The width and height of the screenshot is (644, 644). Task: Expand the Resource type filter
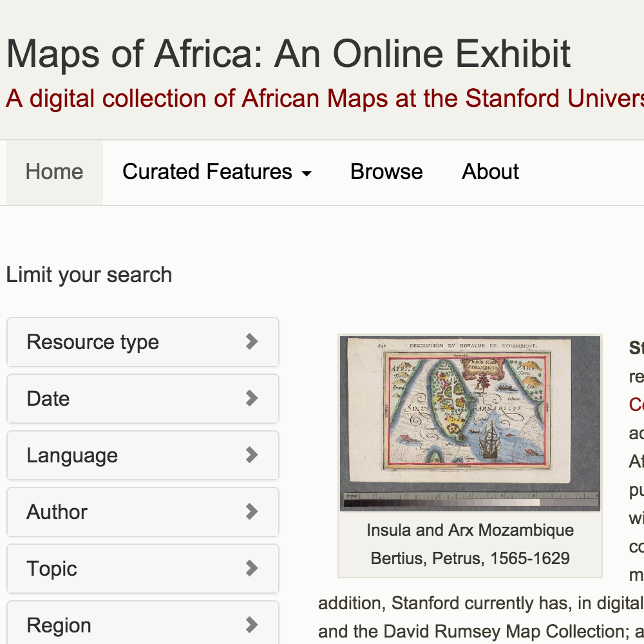tap(143, 342)
